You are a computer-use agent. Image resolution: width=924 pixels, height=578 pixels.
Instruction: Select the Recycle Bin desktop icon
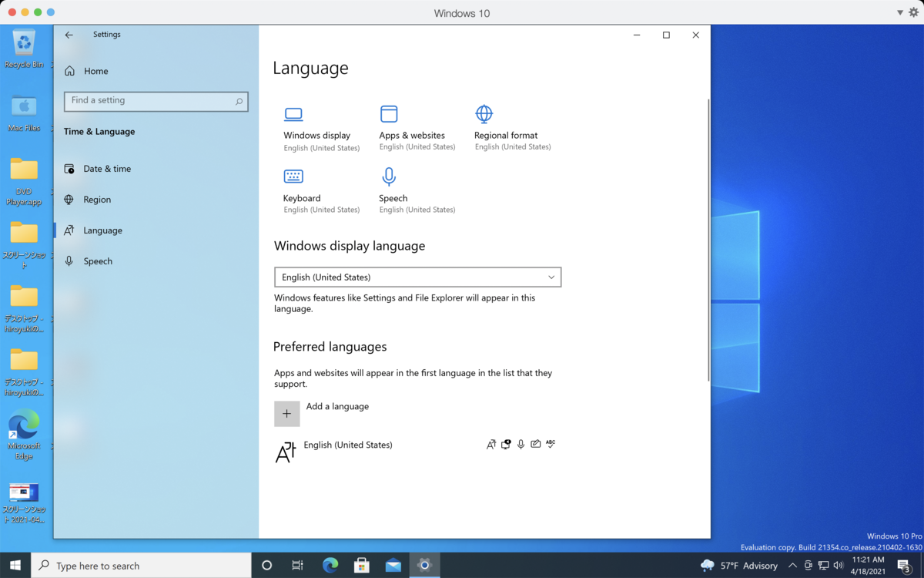[x=25, y=49]
